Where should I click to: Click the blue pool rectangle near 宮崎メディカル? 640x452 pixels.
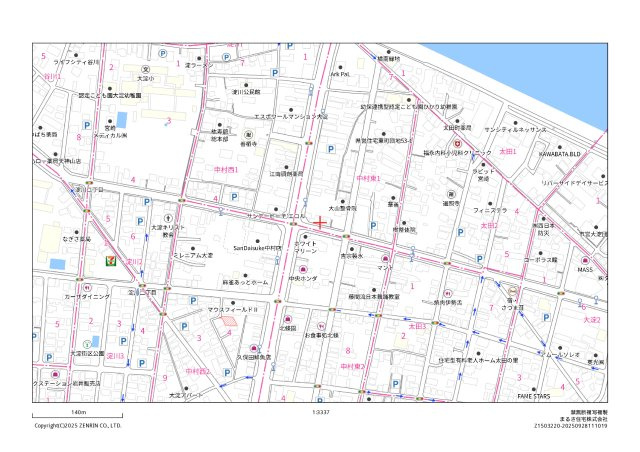tap(122, 120)
